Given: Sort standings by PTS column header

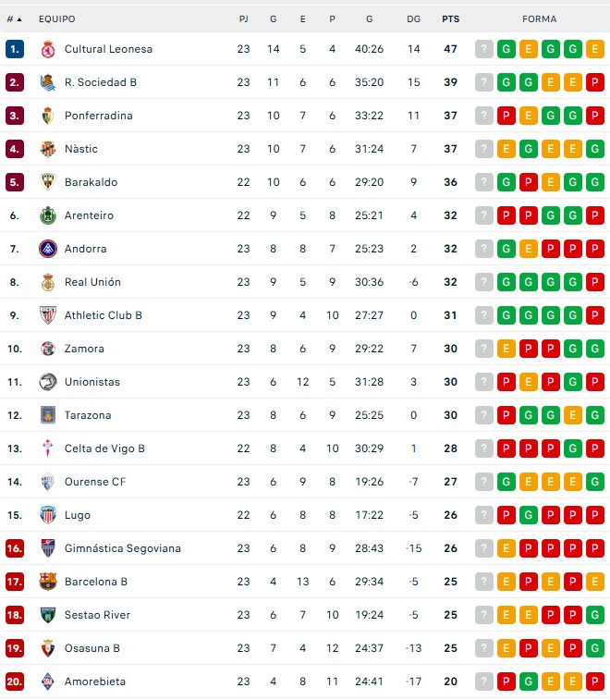Looking at the screenshot, I should pyautogui.click(x=450, y=18).
